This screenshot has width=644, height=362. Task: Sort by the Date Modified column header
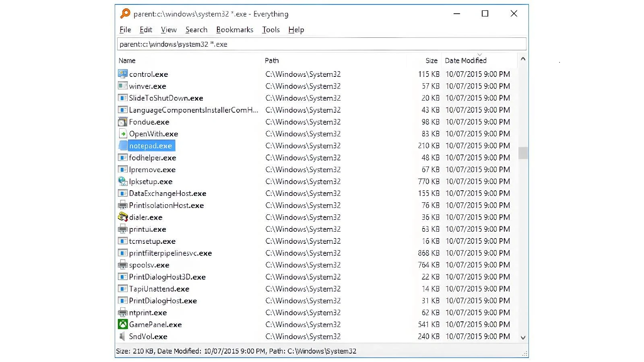click(x=479, y=60)
